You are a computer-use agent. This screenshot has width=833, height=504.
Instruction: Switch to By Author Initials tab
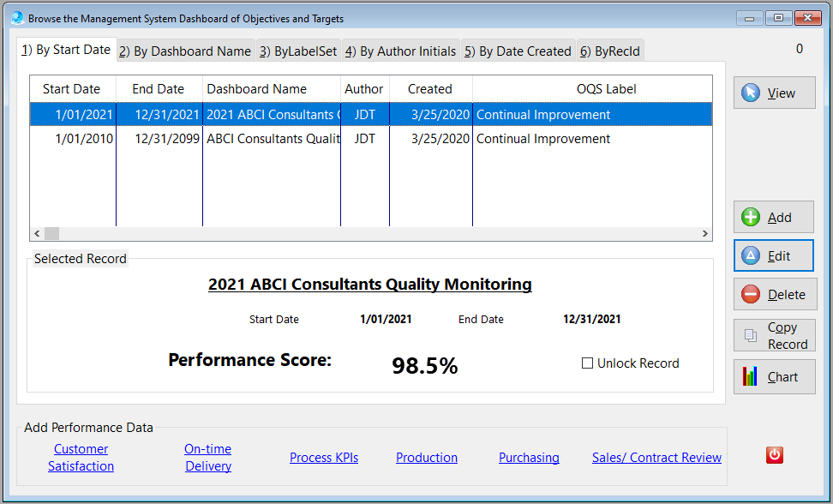click(x=400, y=51)
